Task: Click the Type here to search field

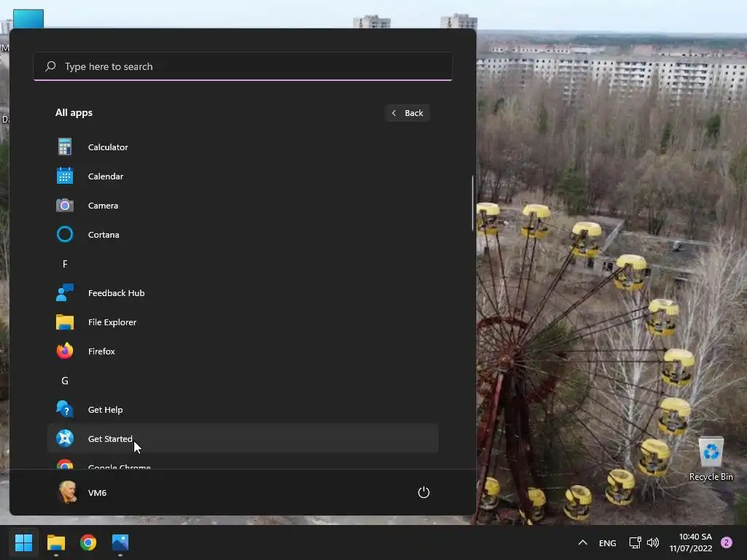Action: point(243,66)
